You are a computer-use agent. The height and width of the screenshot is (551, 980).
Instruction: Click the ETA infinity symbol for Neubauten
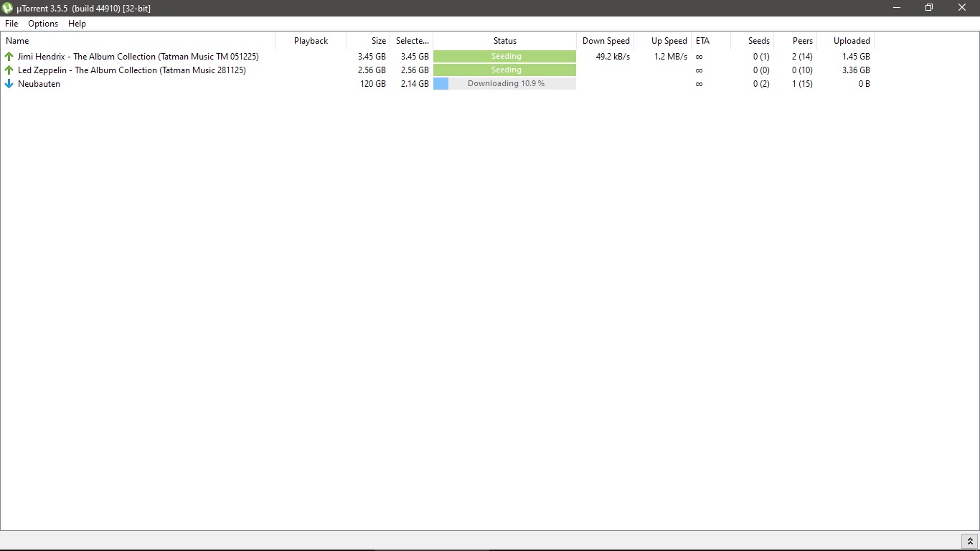(699, 83)
